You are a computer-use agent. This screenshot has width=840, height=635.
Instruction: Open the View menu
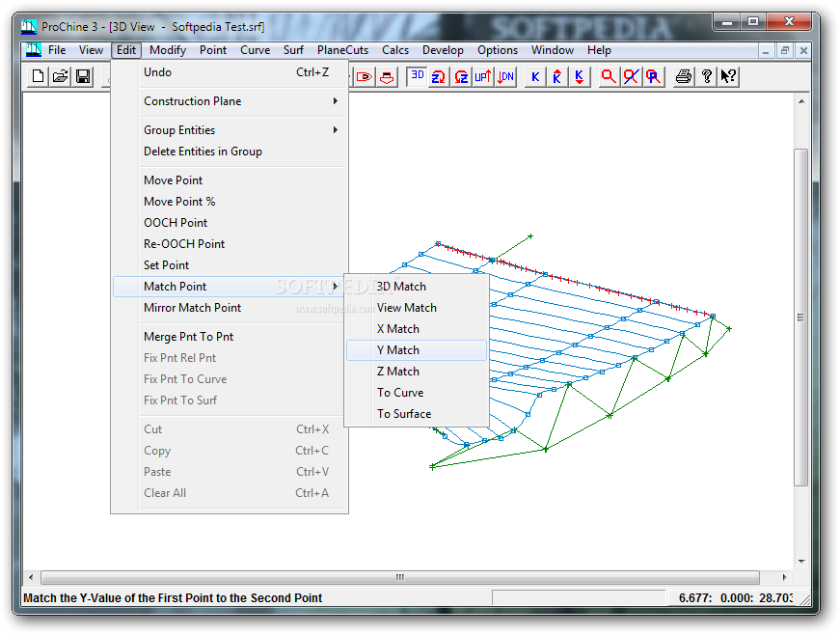(x=91, y=50)
